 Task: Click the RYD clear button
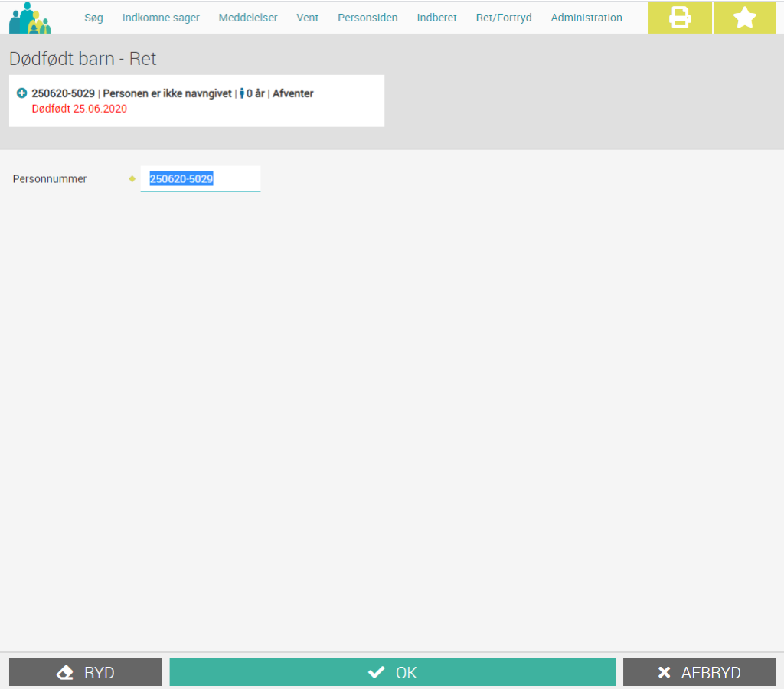86,672
